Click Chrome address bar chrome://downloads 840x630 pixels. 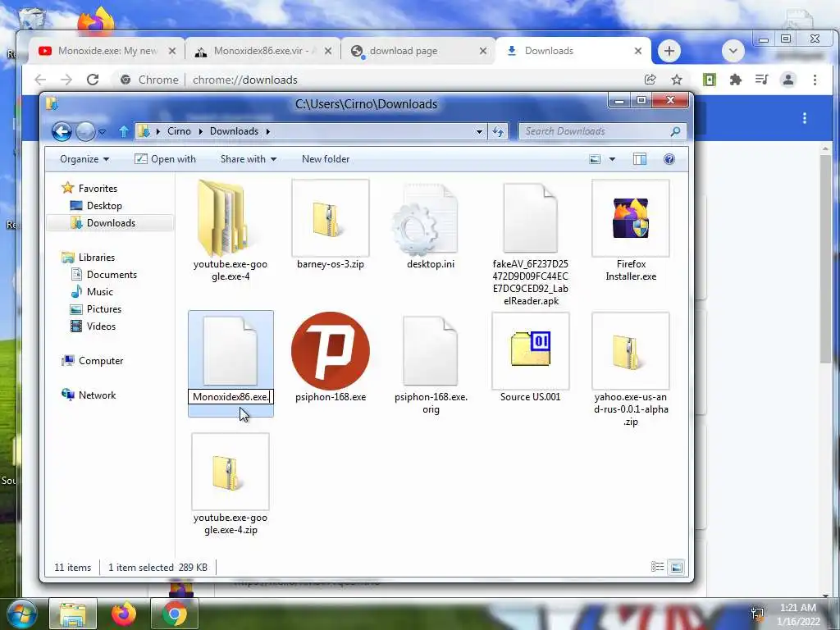244,80
